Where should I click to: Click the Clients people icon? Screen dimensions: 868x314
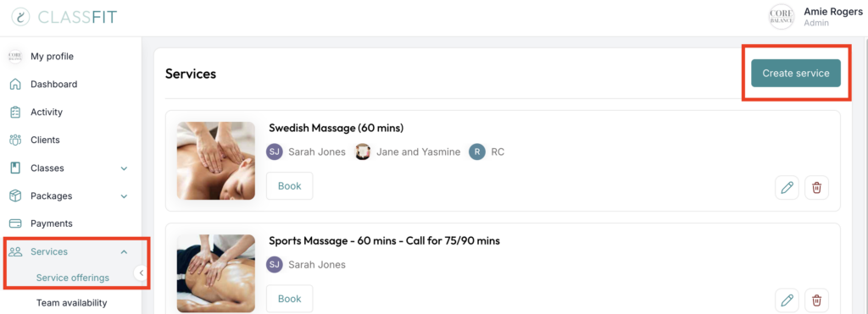[15, 140]
